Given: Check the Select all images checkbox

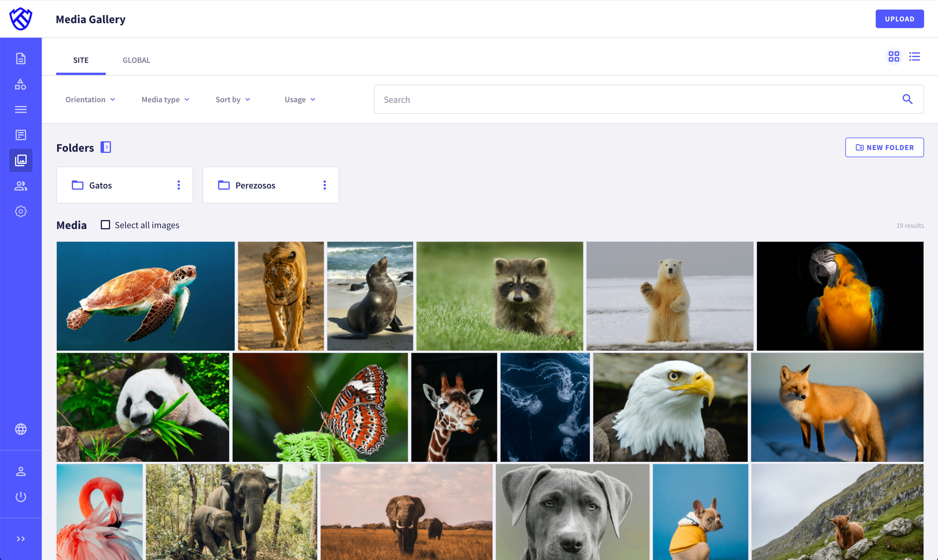Looking at the screenshot, I should [105, 225].
